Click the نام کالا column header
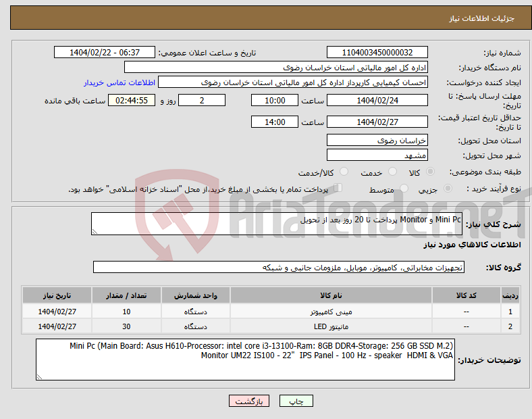Viewport: 532px width, 419px height. pyautogui.click(x=331, y=295)
